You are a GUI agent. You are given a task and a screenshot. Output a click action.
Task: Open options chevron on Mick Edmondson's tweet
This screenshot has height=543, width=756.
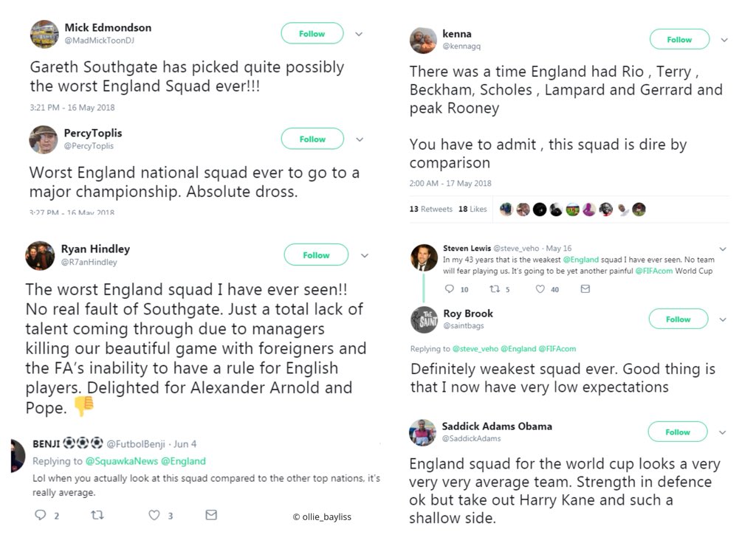(360, 34)
